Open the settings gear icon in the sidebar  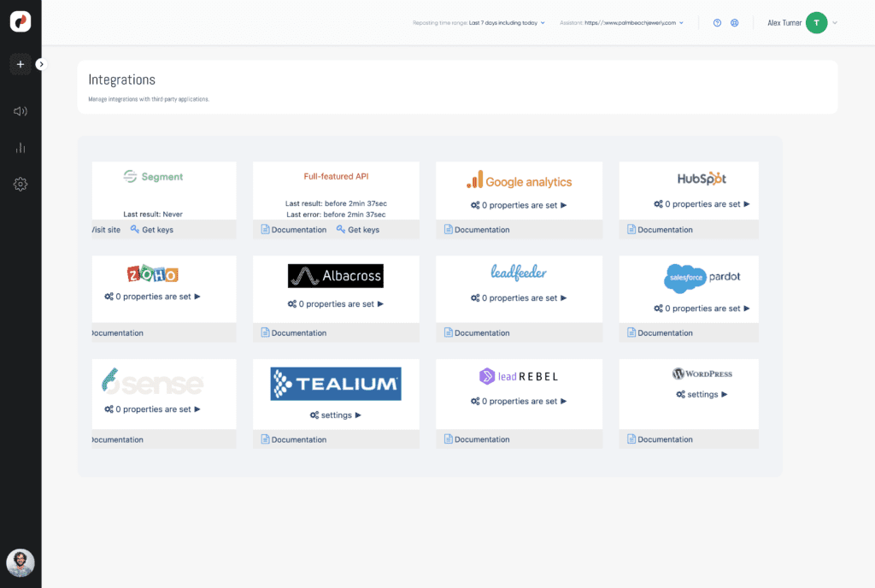coord(20,184)
